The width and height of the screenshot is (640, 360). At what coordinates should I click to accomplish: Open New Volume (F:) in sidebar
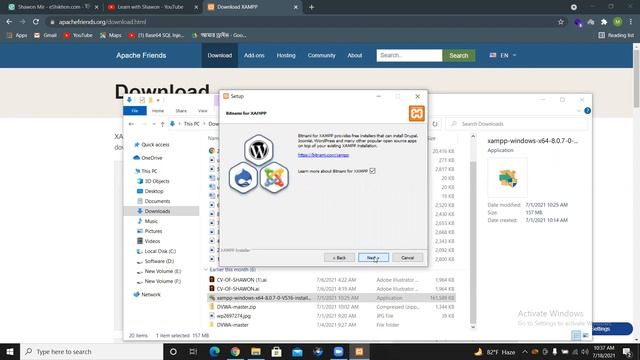(162, 281)
